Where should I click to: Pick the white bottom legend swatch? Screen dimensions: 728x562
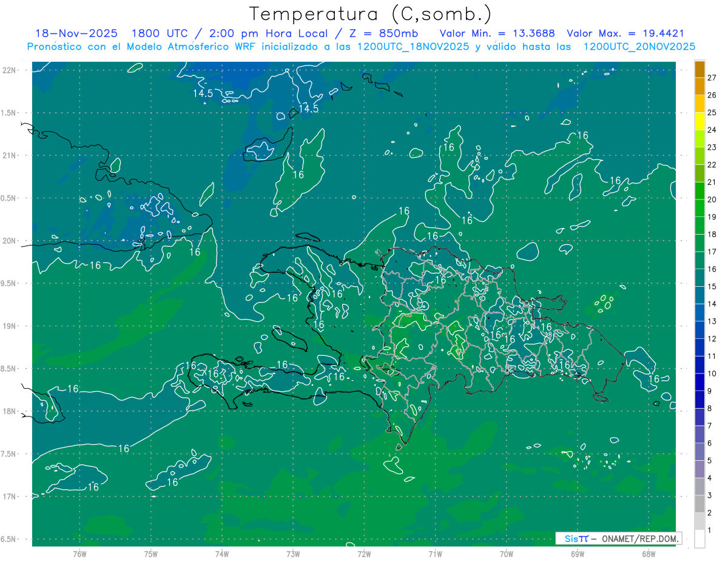click(x=699, y=540)
